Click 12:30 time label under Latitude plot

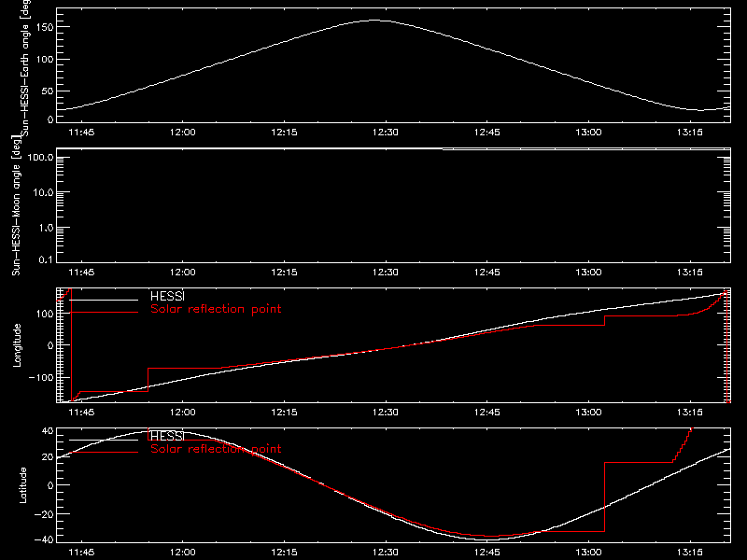[x=386, y=552]
